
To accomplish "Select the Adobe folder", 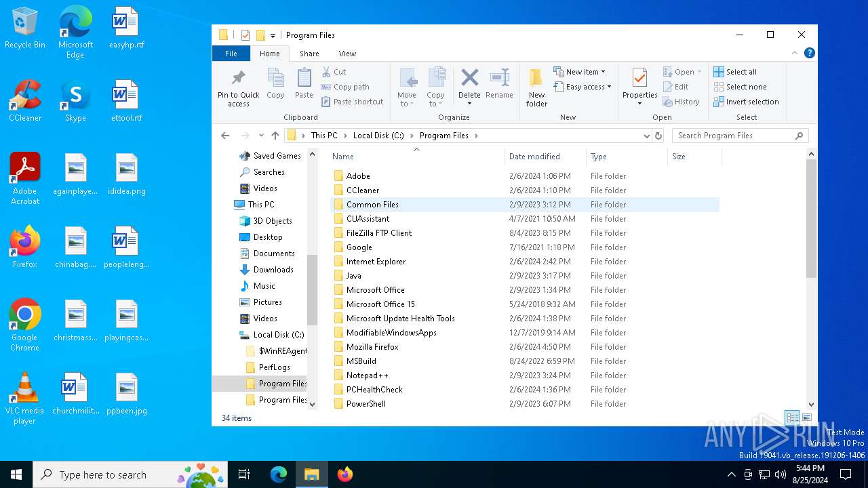I will 524,176.
